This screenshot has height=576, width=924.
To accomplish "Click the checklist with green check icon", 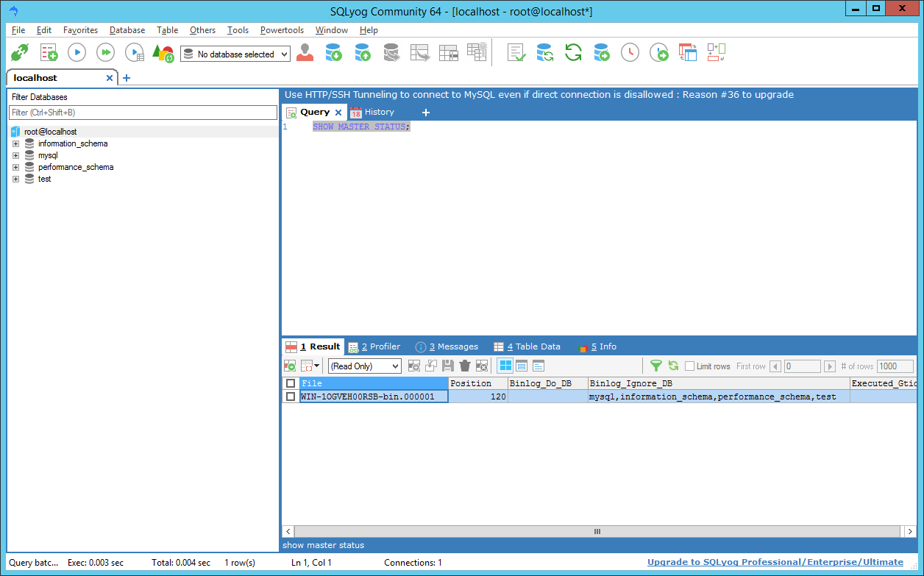I will click(x=516, y=53).
